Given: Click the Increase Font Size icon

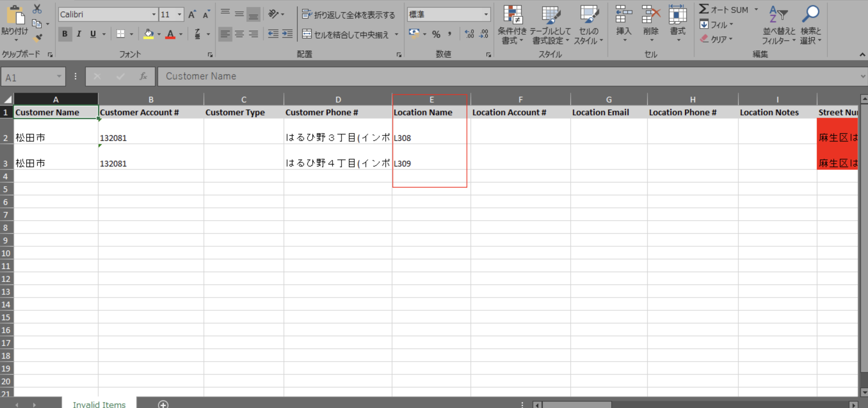Looking at the screenshot, I should click(192, 14).
